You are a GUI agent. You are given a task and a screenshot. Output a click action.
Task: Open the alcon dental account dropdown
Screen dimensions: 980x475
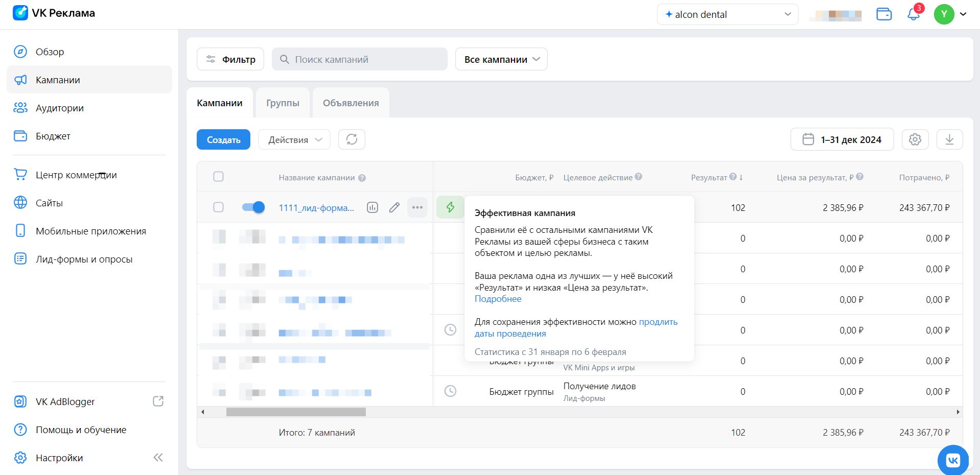728,14
